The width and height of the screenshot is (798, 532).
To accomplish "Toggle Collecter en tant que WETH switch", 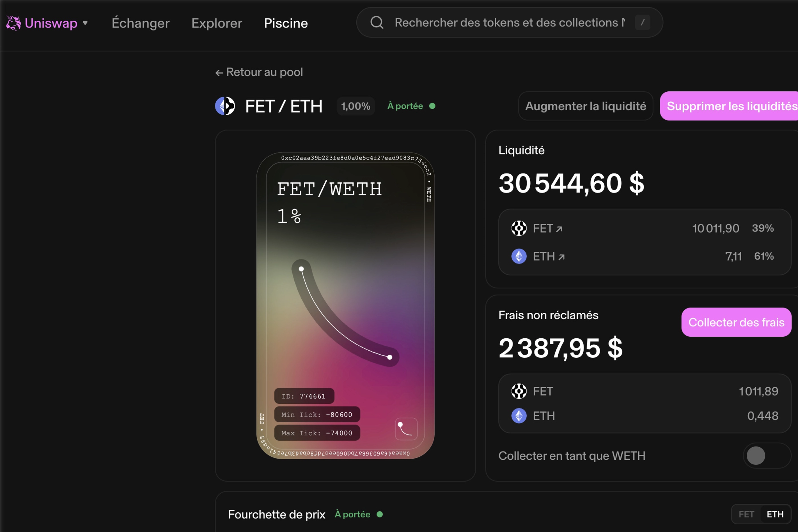I will (x=766, y=456).
